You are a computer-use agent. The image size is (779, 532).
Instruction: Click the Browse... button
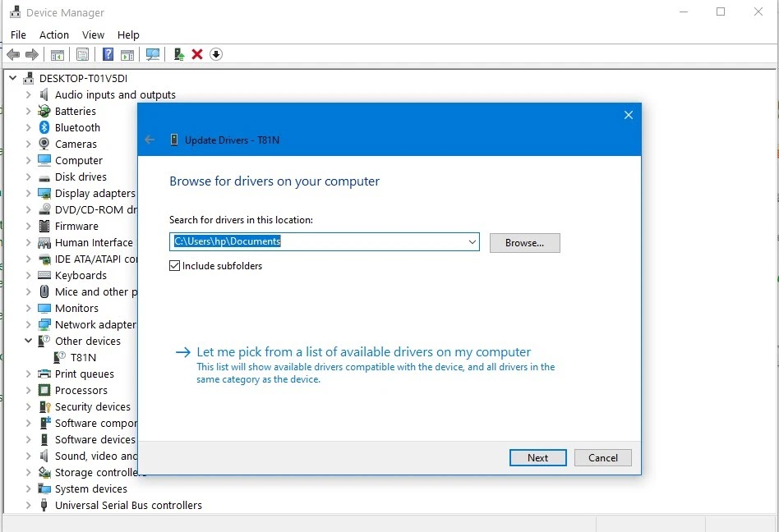pyautogui.click(x=524, y=243)
